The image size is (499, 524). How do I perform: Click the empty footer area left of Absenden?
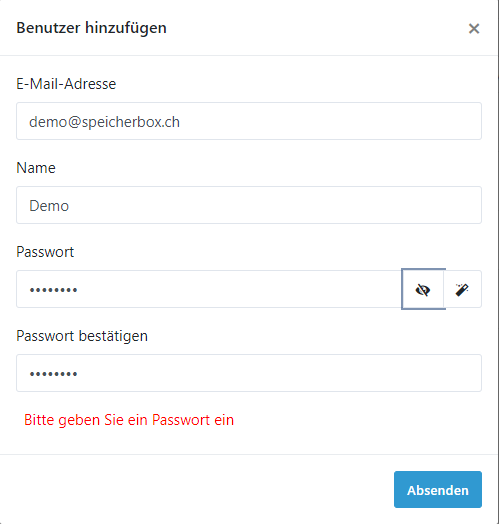click(197, 490)
